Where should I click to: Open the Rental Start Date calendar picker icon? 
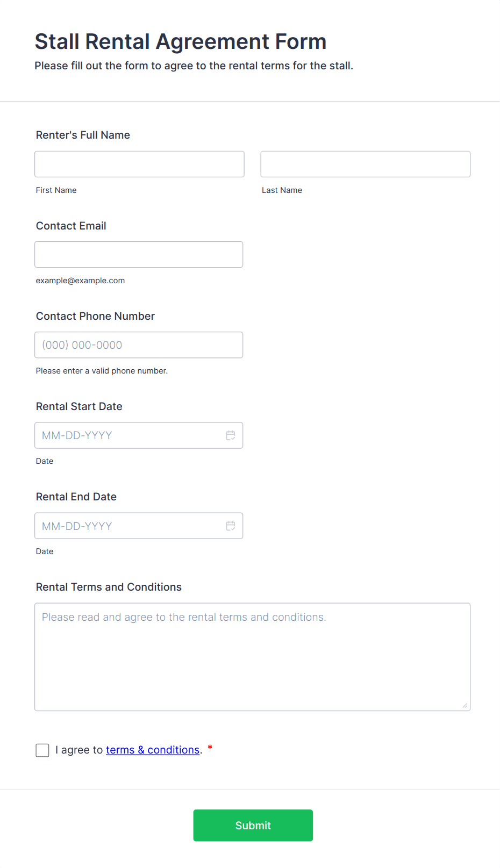click(231, 435)
